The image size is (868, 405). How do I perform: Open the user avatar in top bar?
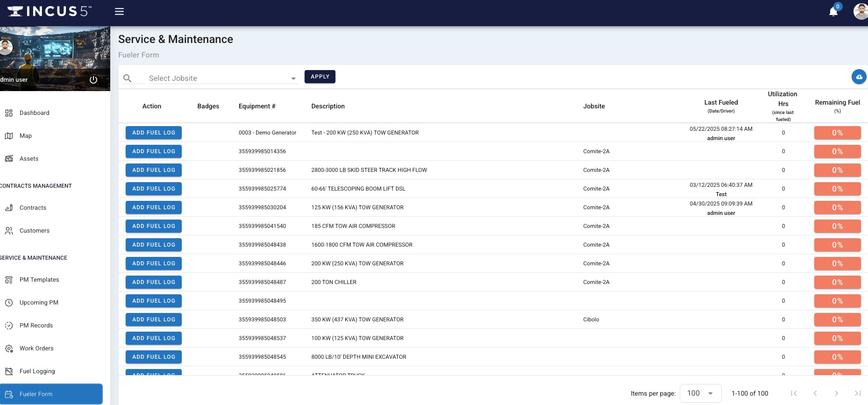point(861,12)
